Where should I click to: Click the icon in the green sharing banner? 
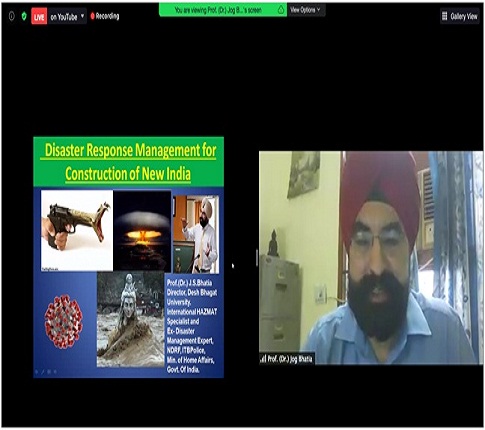pos(281,10)
